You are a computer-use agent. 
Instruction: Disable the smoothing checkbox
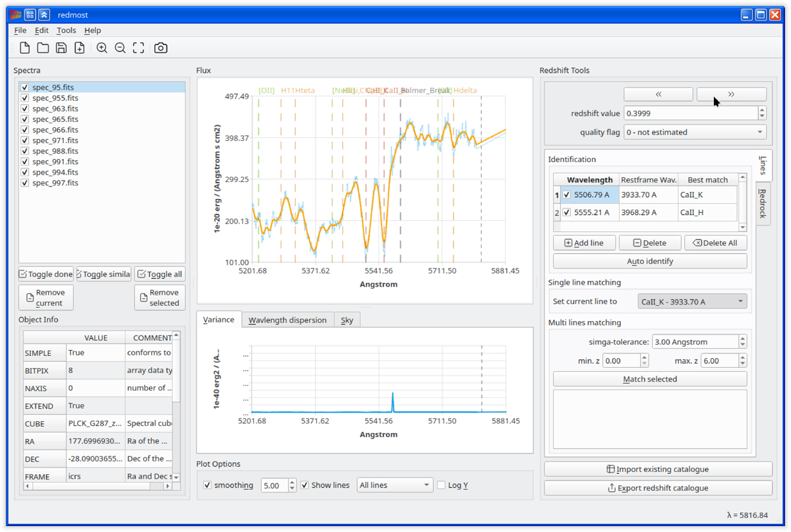(208, 485)
